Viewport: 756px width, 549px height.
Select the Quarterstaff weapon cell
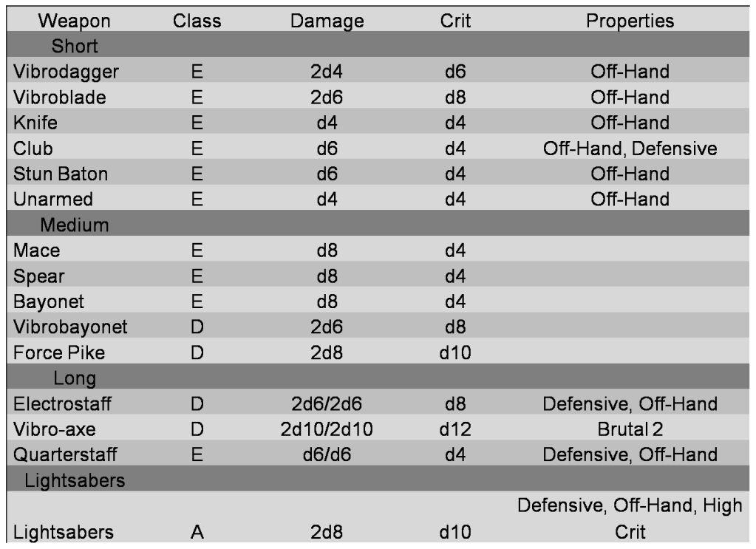[x=64, y=454]
